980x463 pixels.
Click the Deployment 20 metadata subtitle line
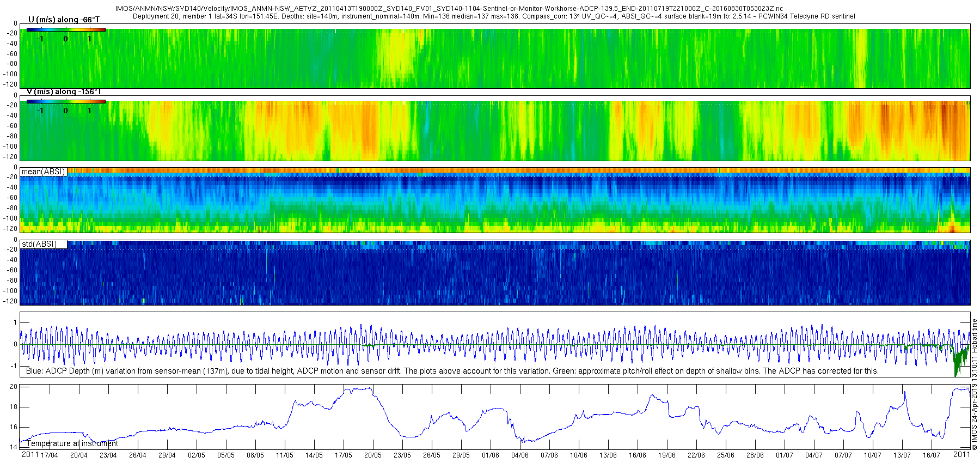point(494,16)
